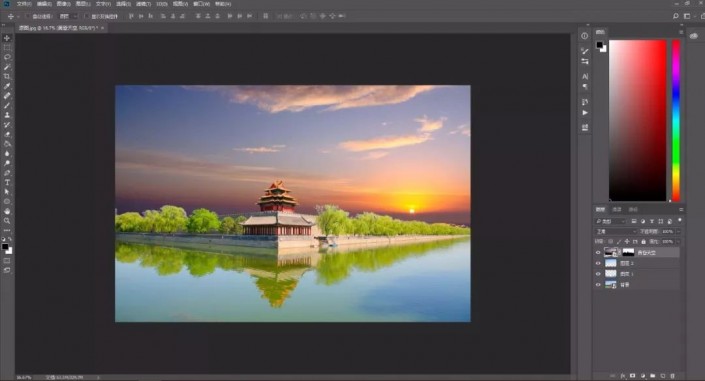The width and height of the screenshot is (705, 381).
Task: Select the Zoom tool in toolbar
Action: click(7, 221)
